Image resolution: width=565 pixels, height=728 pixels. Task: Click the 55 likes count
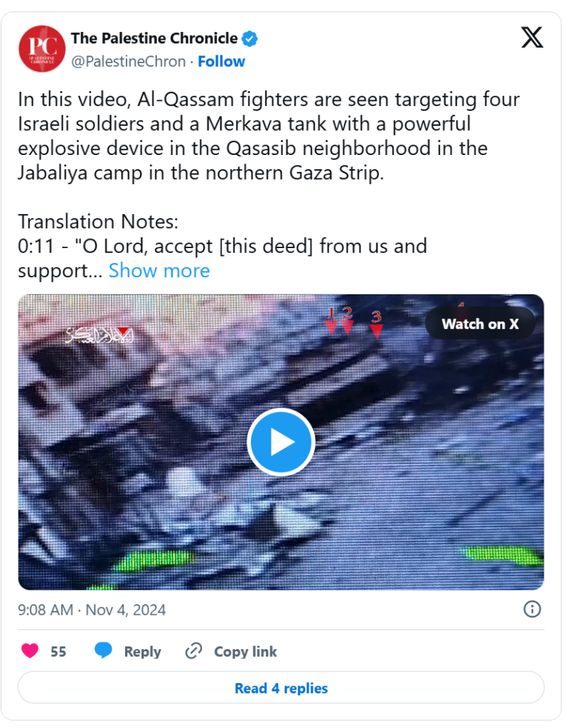(58, 652)
